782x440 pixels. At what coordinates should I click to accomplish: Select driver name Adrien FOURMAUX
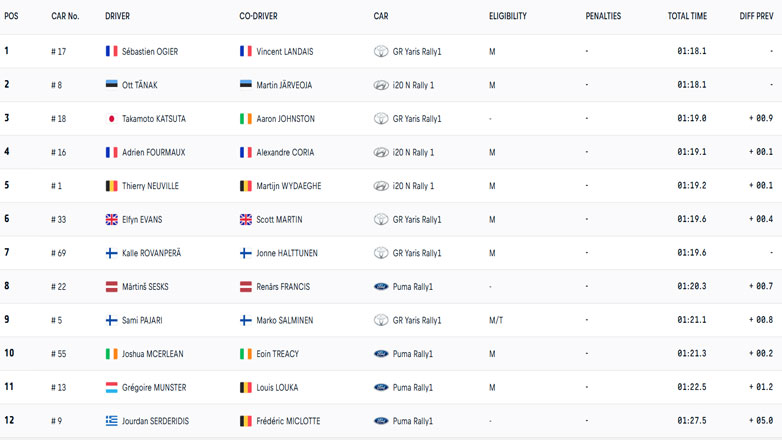155,152
